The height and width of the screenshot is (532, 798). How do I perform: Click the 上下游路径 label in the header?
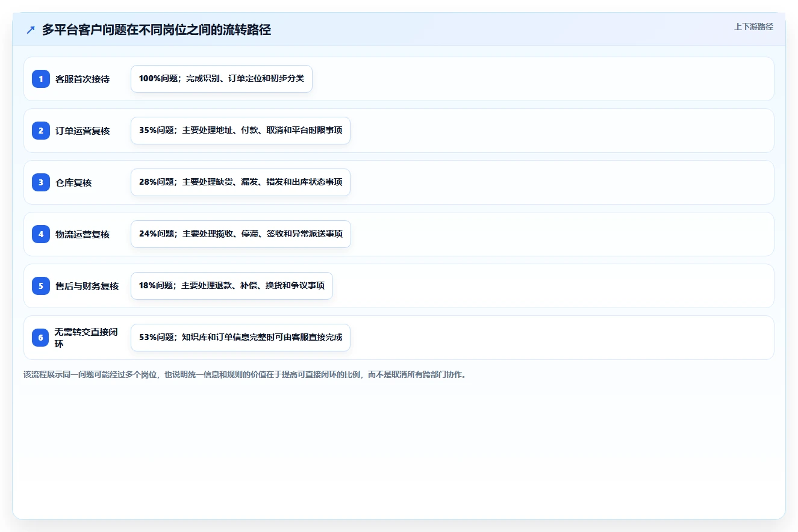click(x=753, y=26)
